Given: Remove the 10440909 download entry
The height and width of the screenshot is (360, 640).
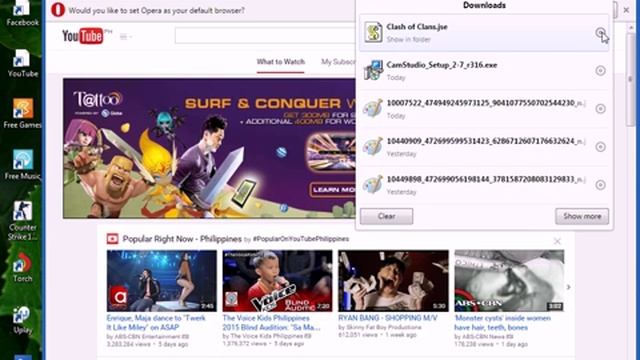Looking at the screenshot, I should coord(600,147).
